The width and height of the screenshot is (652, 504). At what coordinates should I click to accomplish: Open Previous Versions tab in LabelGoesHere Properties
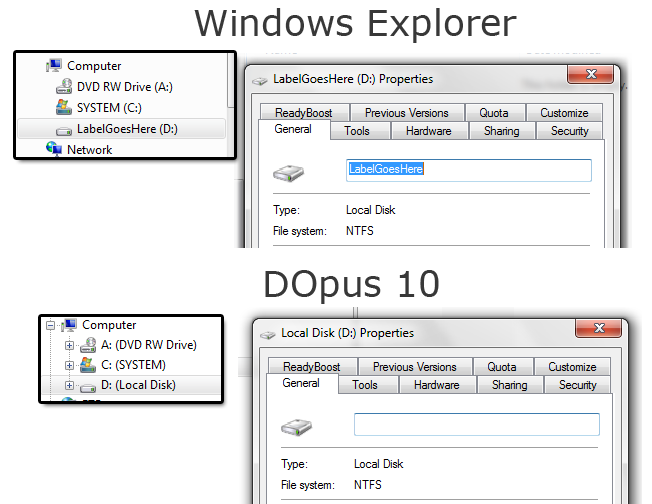407,112
